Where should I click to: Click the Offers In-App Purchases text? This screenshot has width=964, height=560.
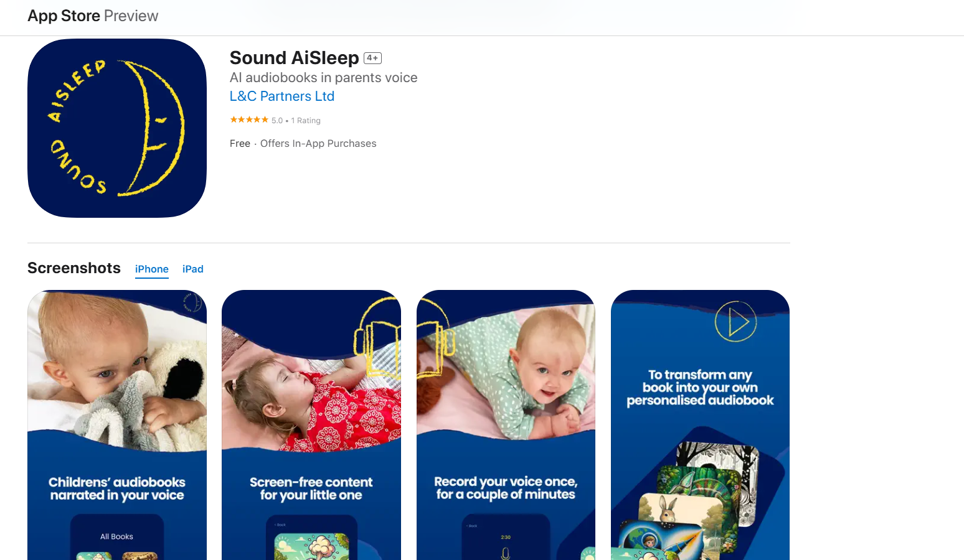pyautogui.click(x=318, y=144)
